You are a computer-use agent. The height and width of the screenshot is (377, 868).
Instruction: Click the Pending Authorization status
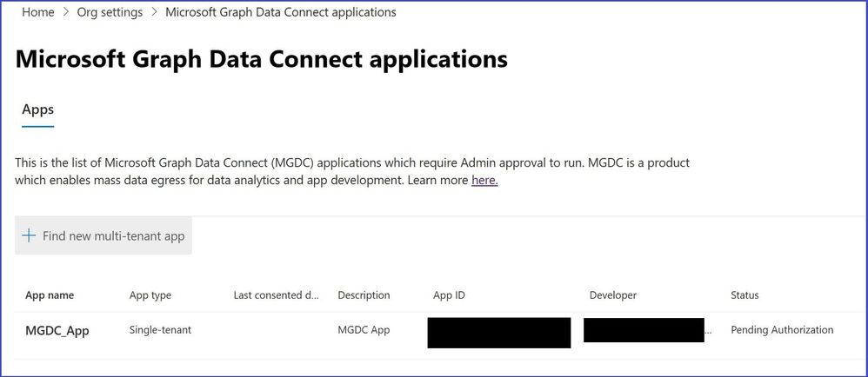782,330
